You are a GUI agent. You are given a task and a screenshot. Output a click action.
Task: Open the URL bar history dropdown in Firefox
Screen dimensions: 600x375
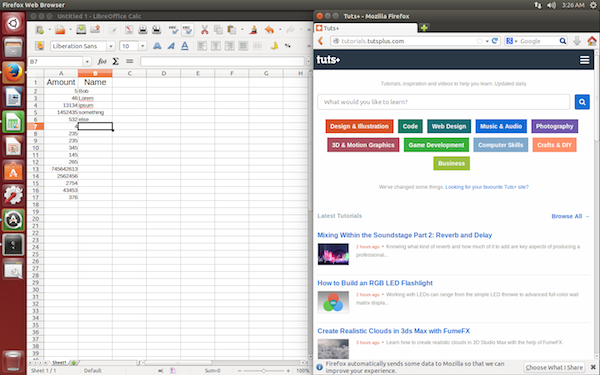(x=487, y=41)
